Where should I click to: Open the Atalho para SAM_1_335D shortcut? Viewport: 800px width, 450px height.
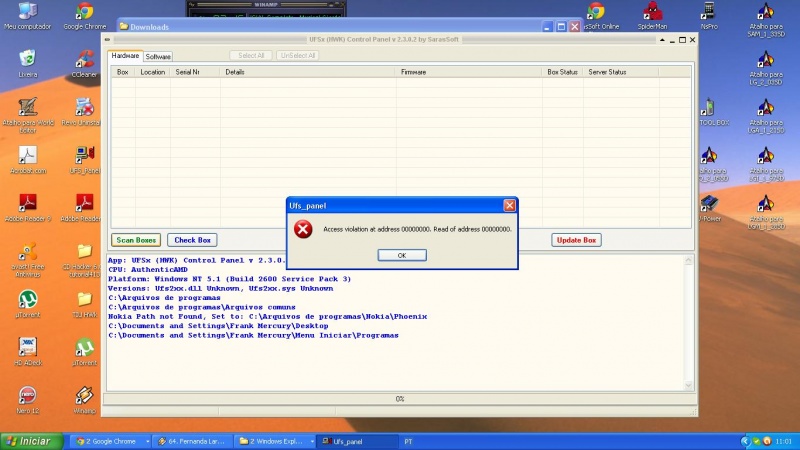pos(766,19)
